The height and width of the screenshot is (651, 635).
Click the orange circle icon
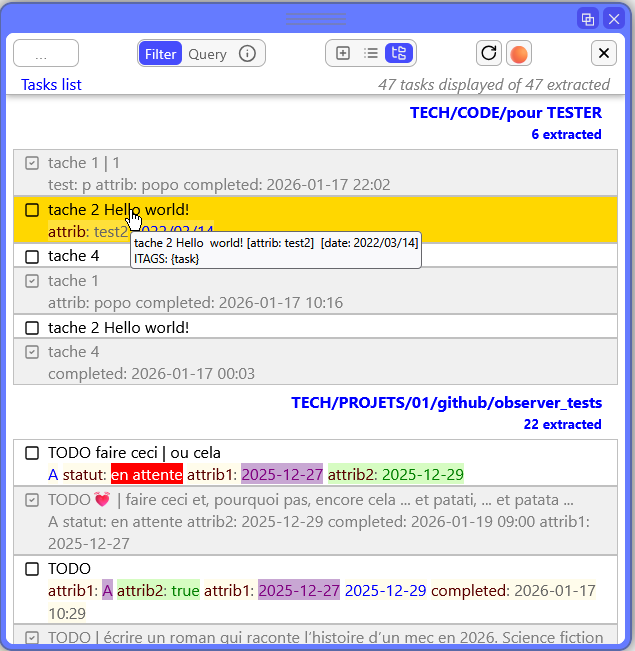click(x=518, y=54)
